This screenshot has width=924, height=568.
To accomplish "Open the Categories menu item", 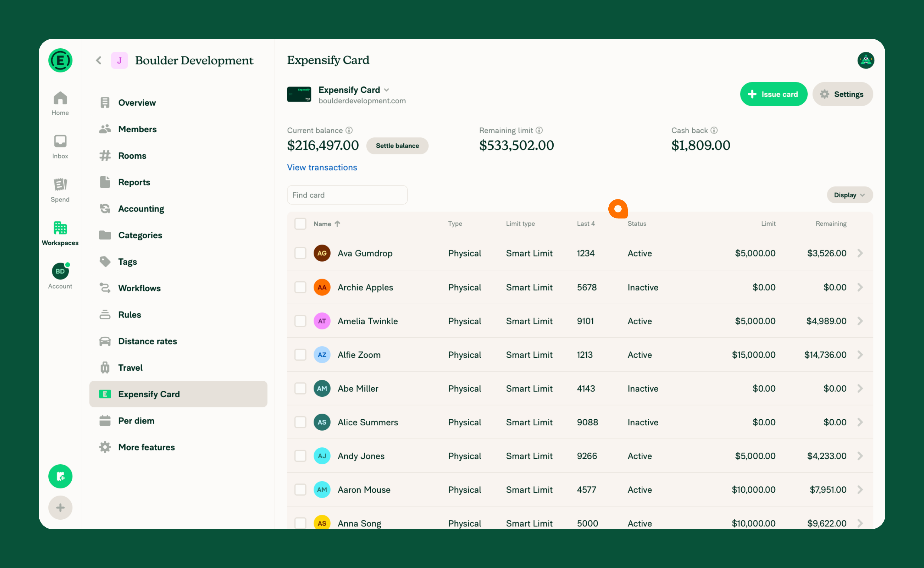I will (x=178, y=235).
